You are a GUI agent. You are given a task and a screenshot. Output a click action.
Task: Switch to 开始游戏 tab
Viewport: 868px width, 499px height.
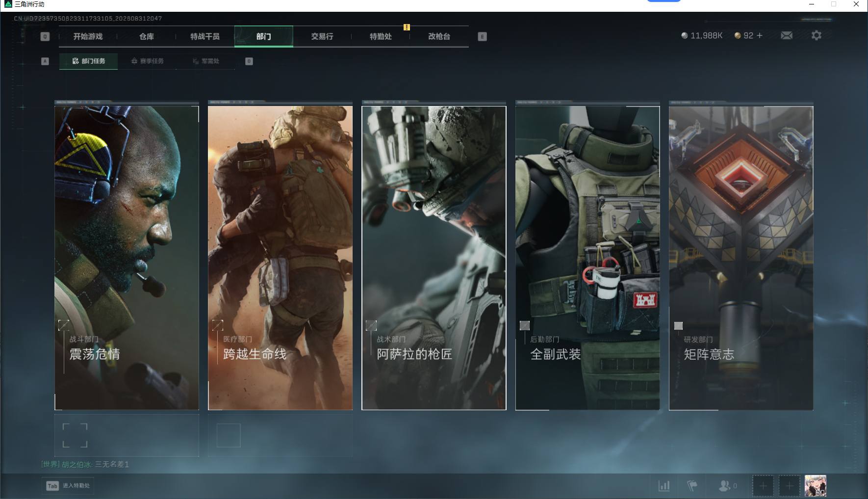click(88, 36)
